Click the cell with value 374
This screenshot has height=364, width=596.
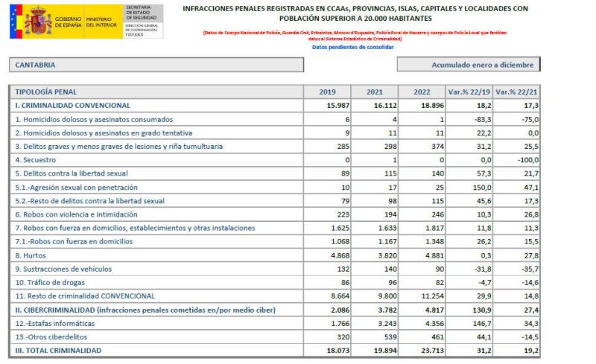[422, 147]
